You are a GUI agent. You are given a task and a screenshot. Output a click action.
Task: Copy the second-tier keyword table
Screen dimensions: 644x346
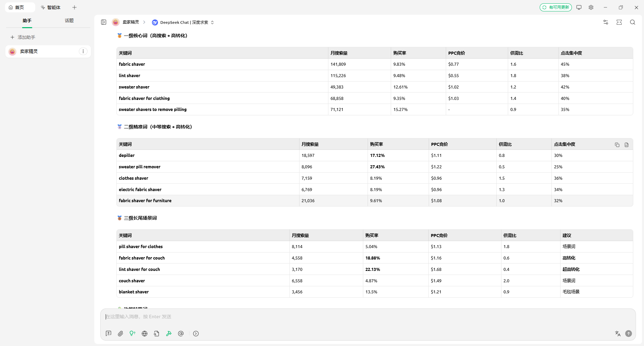pos(617,145)
